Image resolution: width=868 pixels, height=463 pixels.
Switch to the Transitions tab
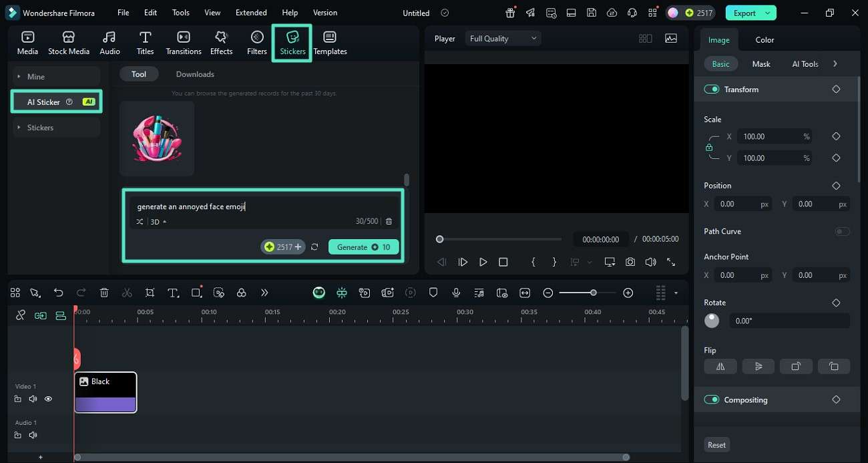(184, 43)
